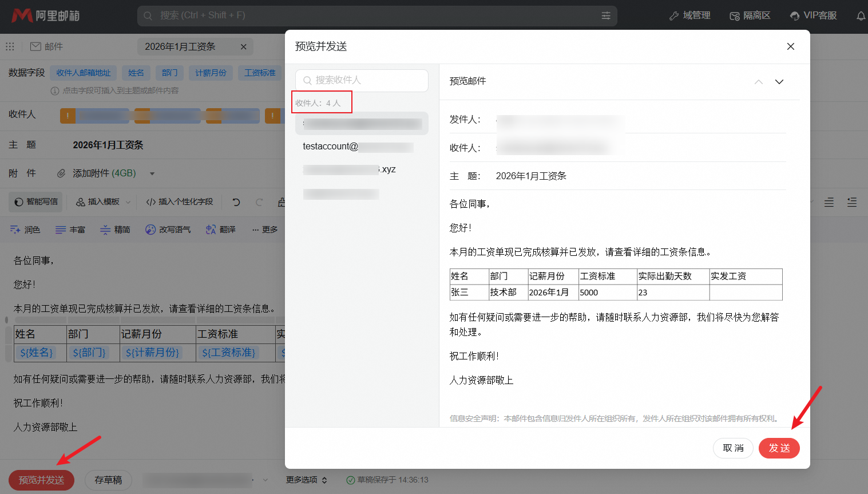Click the 润色 polish AI tool
868x494 pixels.
click(x=25, y=230)
